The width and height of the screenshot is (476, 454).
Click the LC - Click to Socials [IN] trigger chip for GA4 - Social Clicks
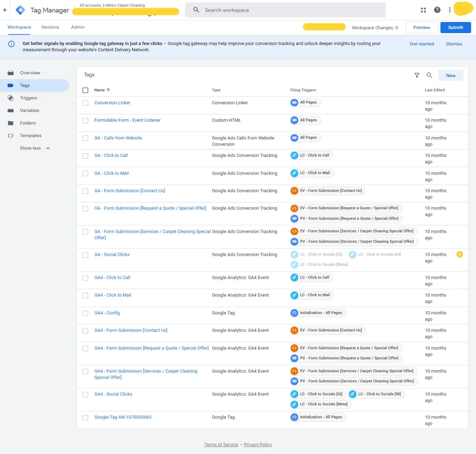tap(377, 394)
